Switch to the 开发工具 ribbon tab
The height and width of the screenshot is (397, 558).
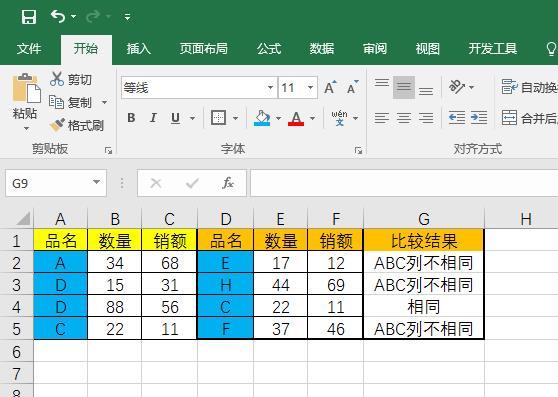(493, 49)
